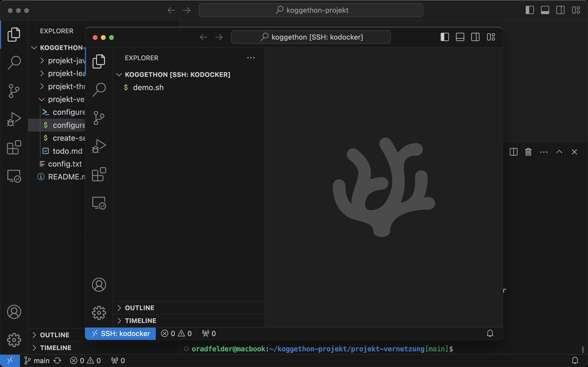Open Manage gear in background window
The width and height of the screenshot is (588, 367).
(14, 339)
